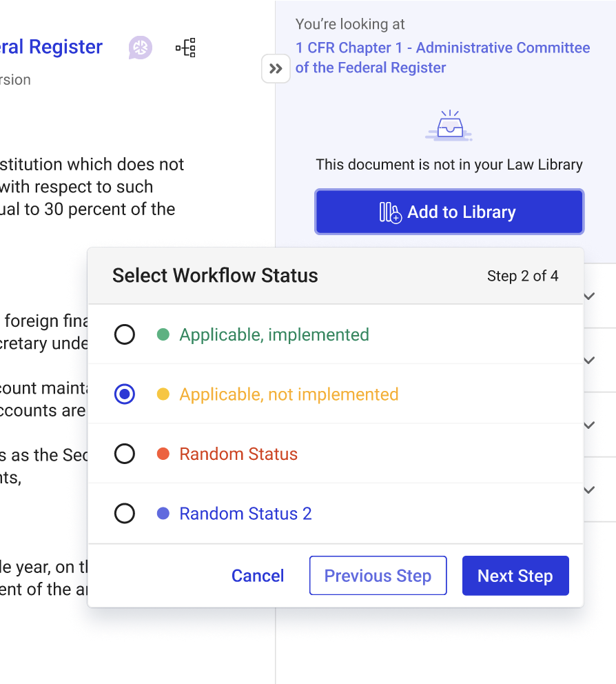616x684 pixels.
Task: Expand the first collapsed sidebar section chevron
Action: pyautogui.click(x=589, y=296)
